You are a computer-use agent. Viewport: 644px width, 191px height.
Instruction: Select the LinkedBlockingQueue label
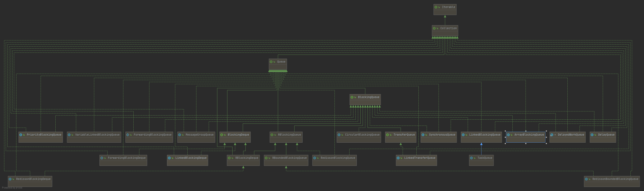[485, 135]
